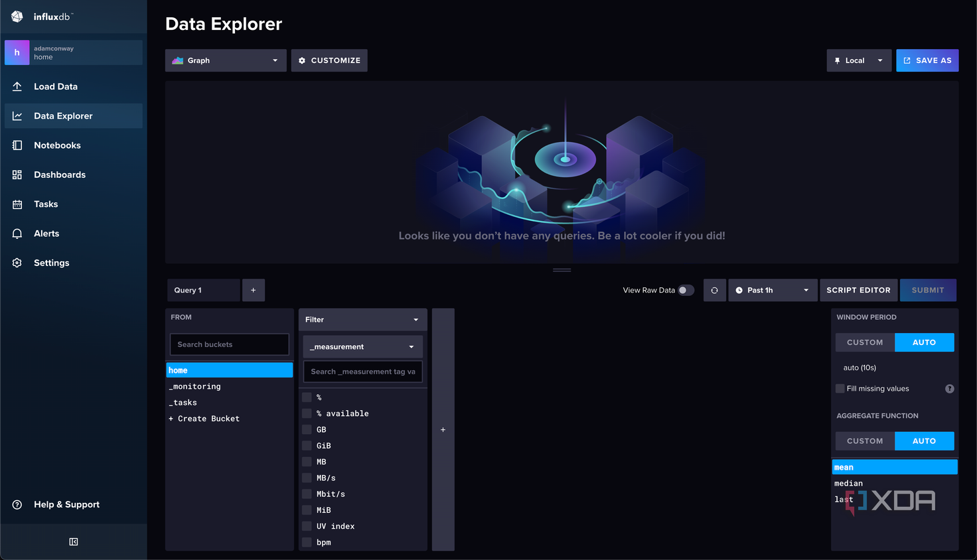Open Load Data upload icon
977x560 pixels.
[x=17, y=86]
